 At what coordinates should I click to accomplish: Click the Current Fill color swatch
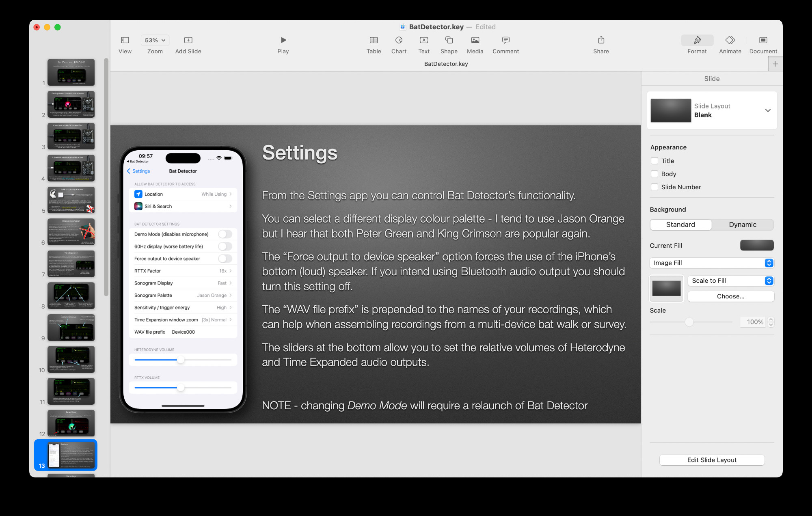click(x=757, y=245)
